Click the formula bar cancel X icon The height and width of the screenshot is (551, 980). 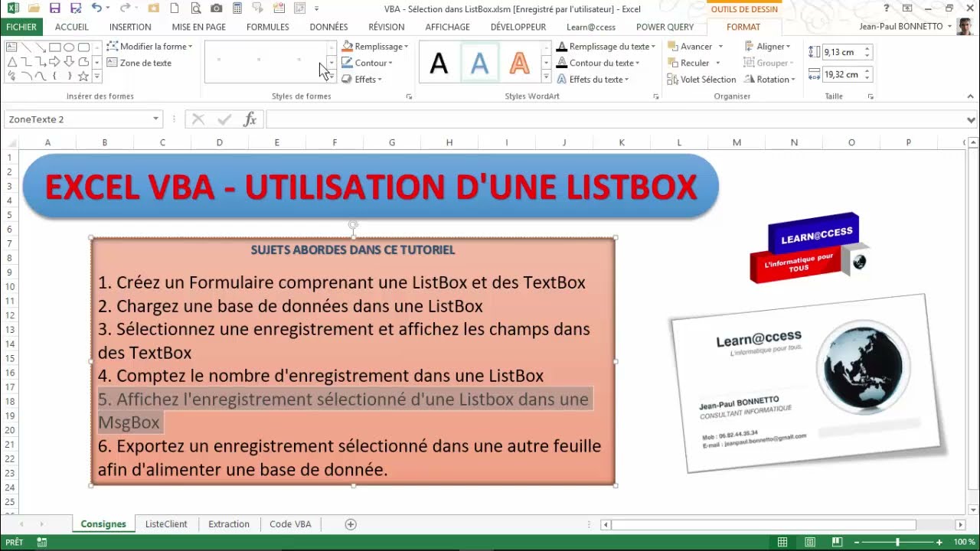(198, 119)
